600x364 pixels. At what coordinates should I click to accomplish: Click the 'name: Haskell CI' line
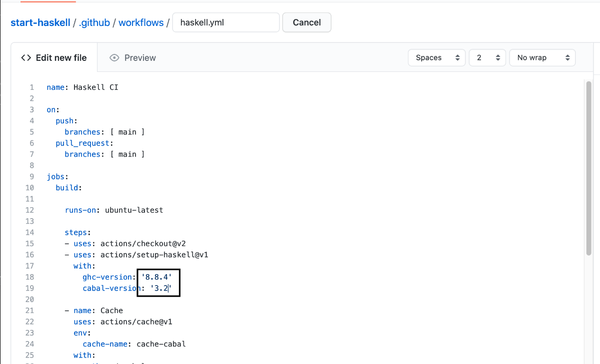point(82,87)
